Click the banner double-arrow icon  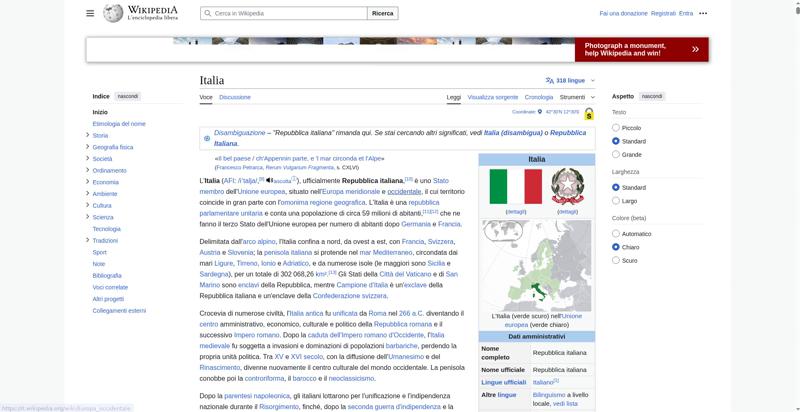point(695,49)
